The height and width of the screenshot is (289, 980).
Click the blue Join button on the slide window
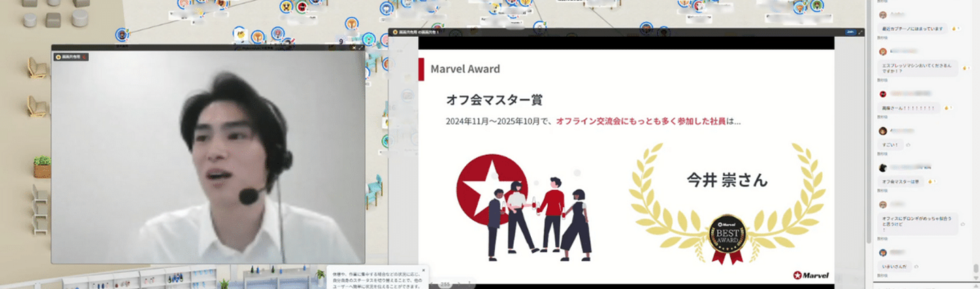(850, 32)
